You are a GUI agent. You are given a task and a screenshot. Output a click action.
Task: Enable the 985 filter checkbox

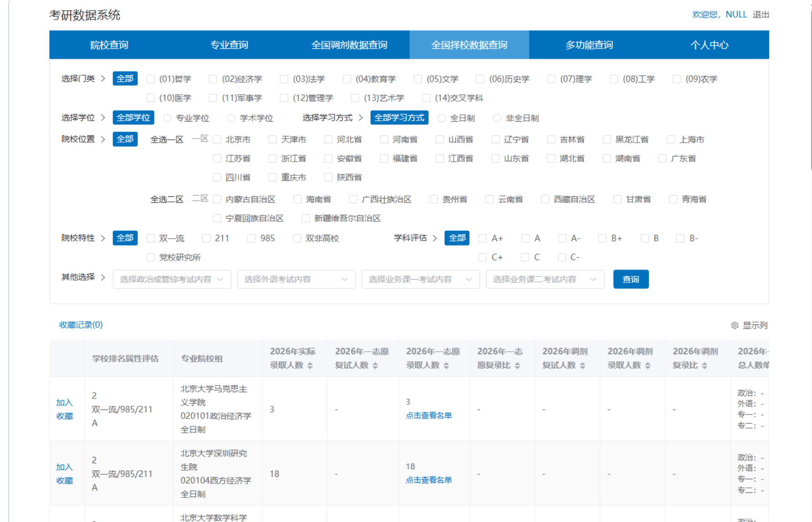(x=252, y=238)
